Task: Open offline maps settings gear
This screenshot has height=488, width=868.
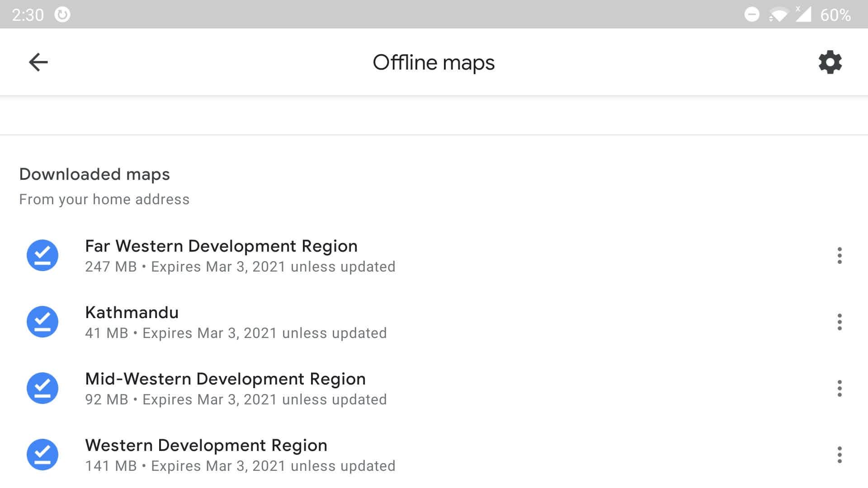Action: pyautogui.click(x=830, y=62)
